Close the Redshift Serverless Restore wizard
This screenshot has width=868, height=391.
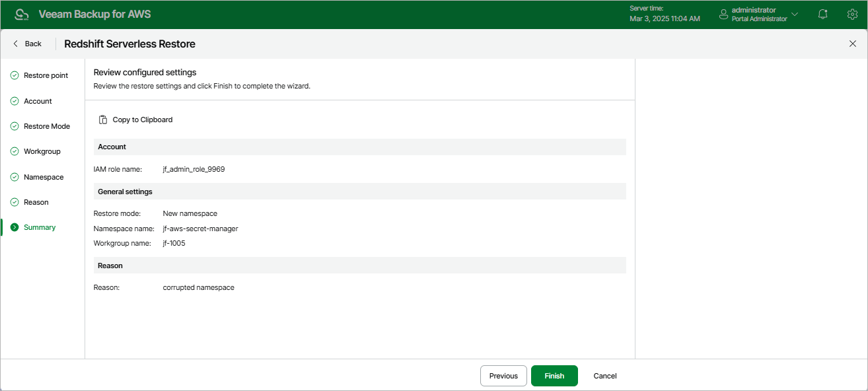(x=852, y=44)
